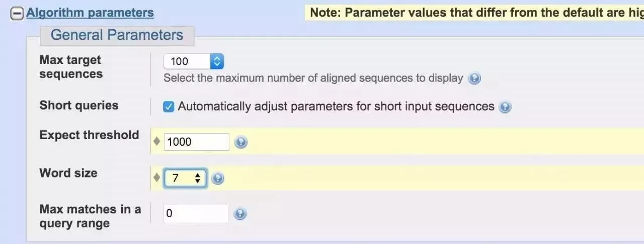Viewport: 644px width, 244px height.
Task: Click the Word size label
Action: coord(68,173)
